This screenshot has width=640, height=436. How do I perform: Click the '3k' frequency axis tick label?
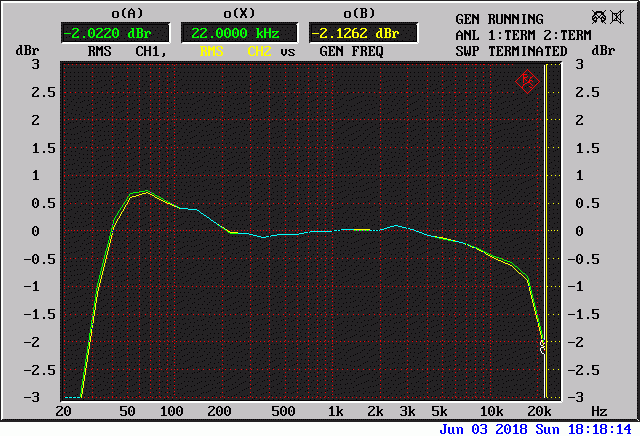(x=407, y=411)
